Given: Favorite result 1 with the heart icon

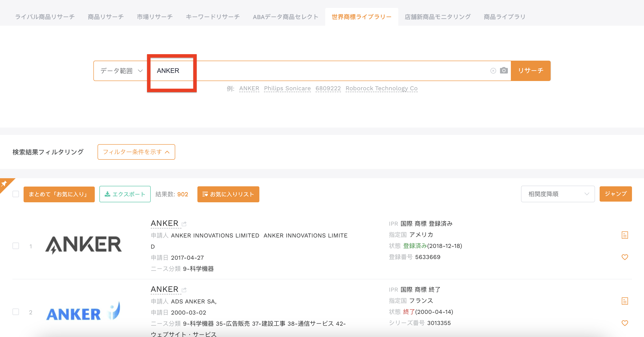Looking at the screenshot, I should pos(625,257).
